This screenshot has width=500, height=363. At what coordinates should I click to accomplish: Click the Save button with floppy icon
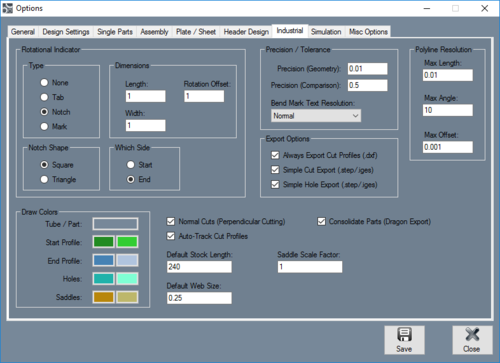point(404,340)
